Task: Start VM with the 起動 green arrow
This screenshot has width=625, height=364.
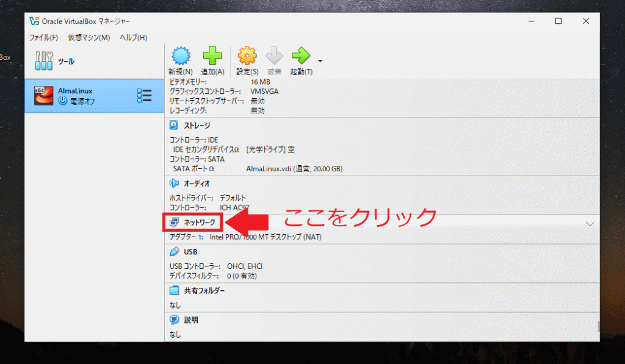Action: click(x=301, y=55)
